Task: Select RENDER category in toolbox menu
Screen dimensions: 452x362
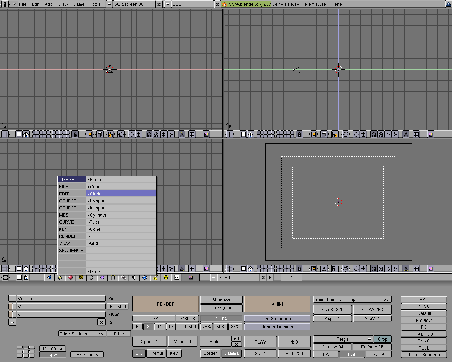Action: coord(72,236)
